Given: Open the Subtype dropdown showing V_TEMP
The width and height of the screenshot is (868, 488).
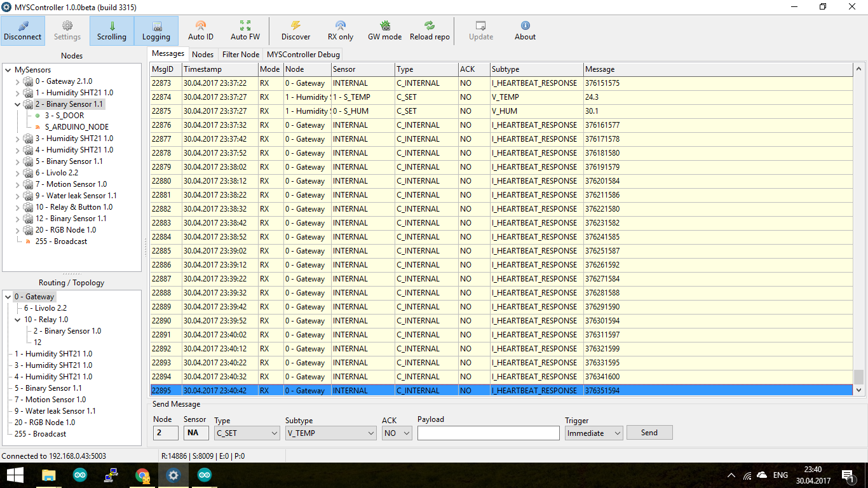Looking at the screenshot, I should 330,433.
